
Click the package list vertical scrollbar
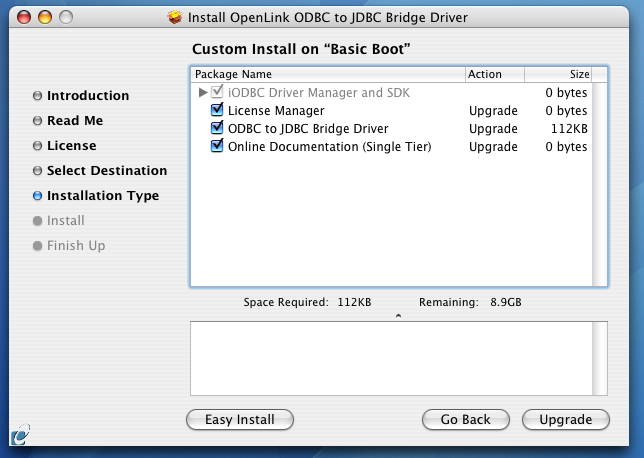click(x=599, y=184)
